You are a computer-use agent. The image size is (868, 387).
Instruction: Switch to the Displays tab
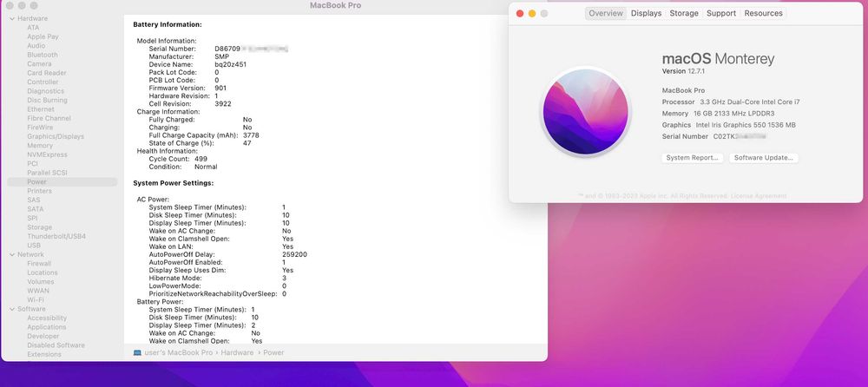[x=646, y=13]
